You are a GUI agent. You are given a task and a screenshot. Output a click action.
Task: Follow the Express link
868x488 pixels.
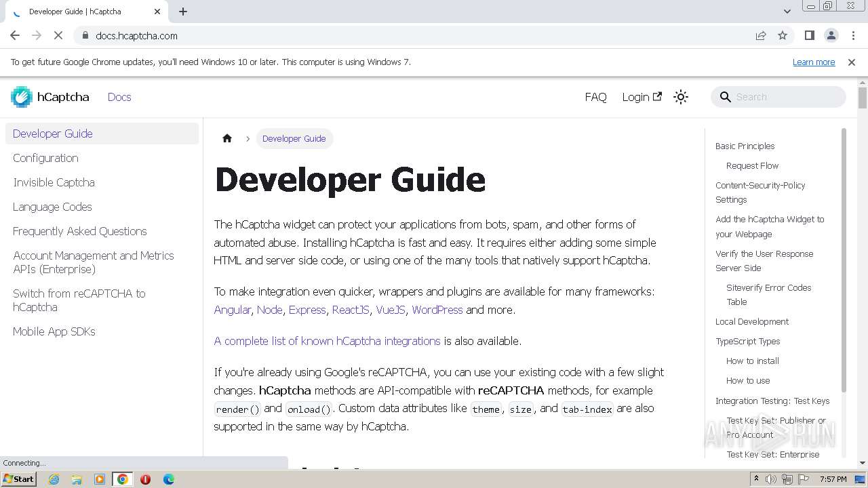pyautogui.click(x=307, y=310)
